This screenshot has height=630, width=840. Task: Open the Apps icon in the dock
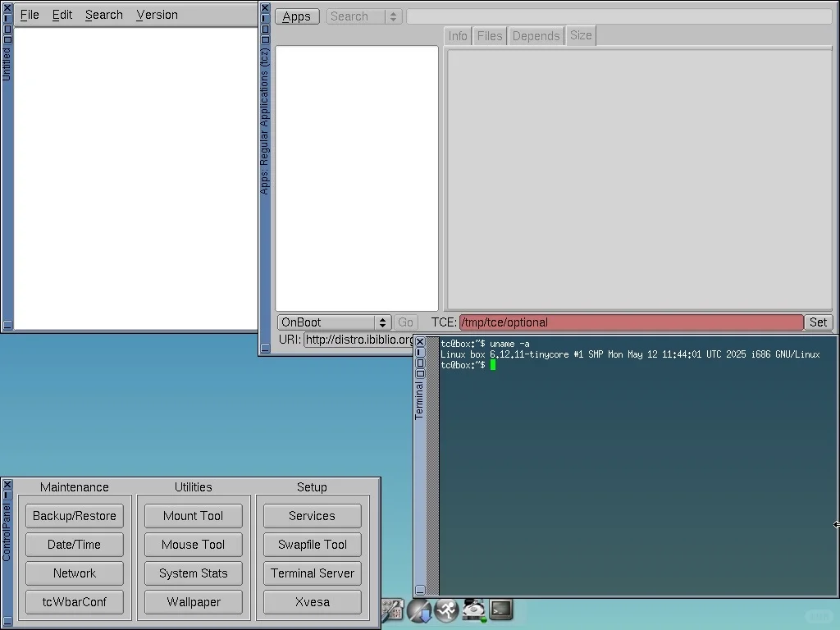pyautogui.click(x=419, y=610)
